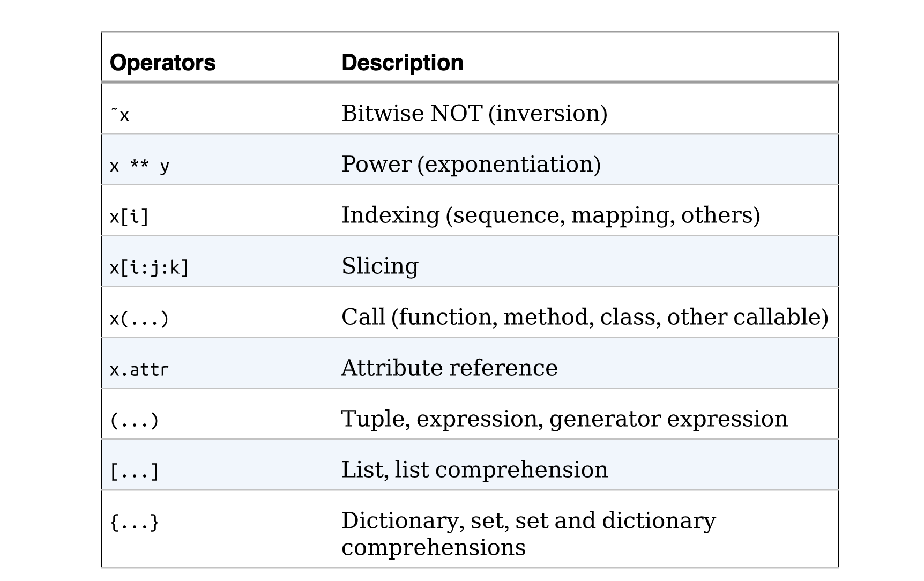Click the Description column header
This screenshot has height=581, width=924.
pyautogui.click(x=402, y=63)
